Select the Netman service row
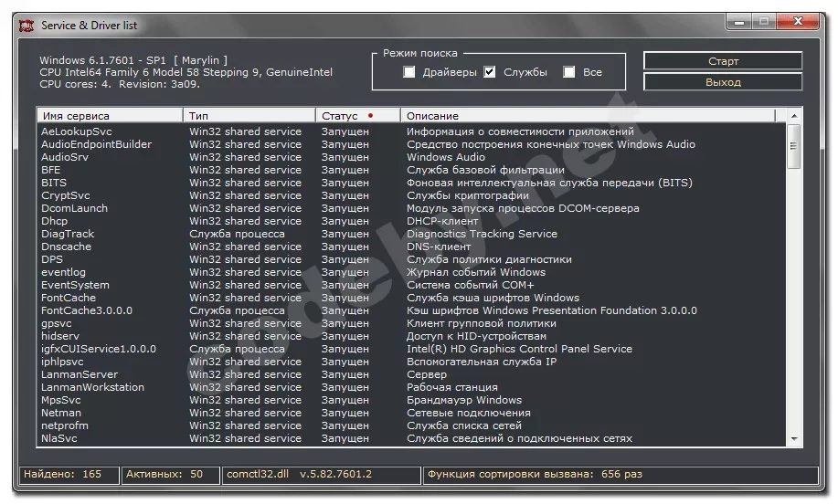The width and height of the screenshot is (838, 504). click(x=411, y=414)
